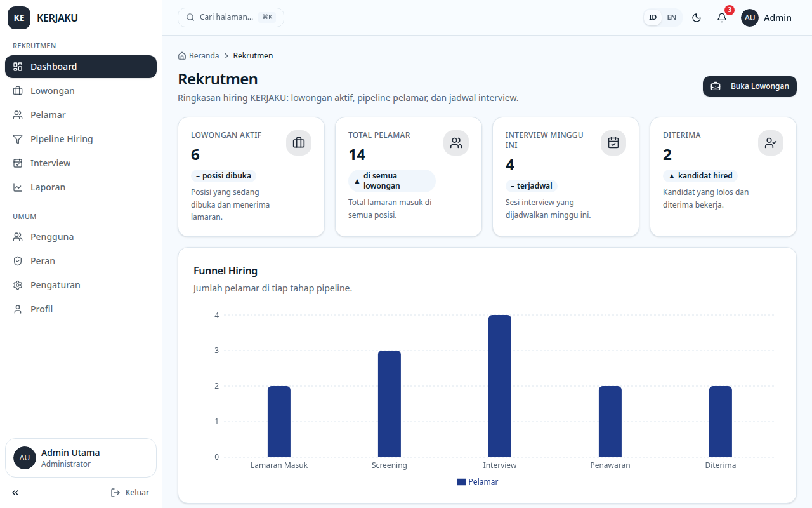The width and height of the screenshot is (812, 508).
Task: Click the AU avatar in top bar
Action: (x=750, y=18)
